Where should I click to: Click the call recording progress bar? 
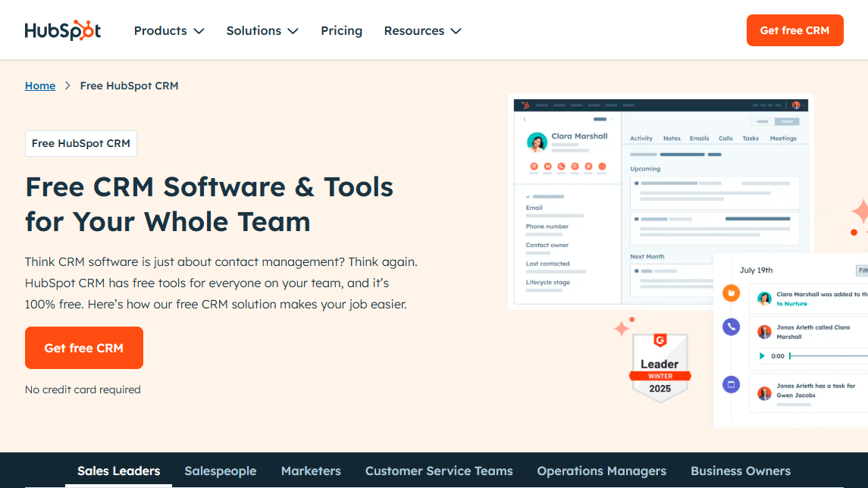[826, 355]
